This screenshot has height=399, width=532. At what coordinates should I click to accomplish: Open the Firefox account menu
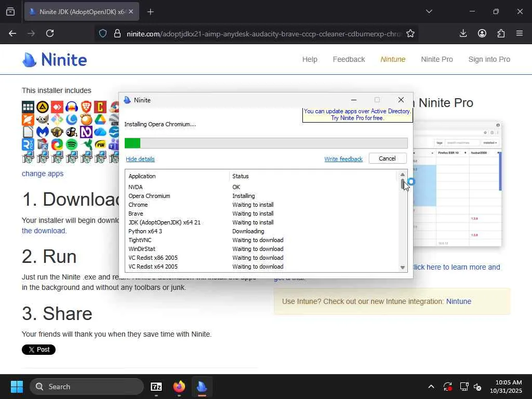[x=482, y=33]
